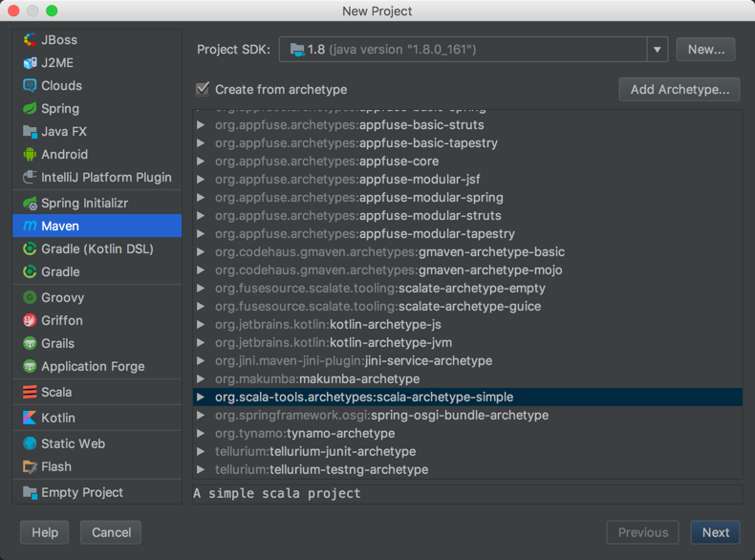Select spring-osgi-bundle-archetype row
Viewport: 755px width, 560px height.
[467, 416]
